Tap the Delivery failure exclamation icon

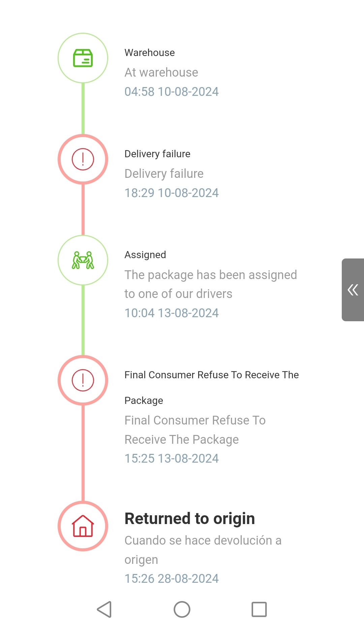tap(83, 159)
